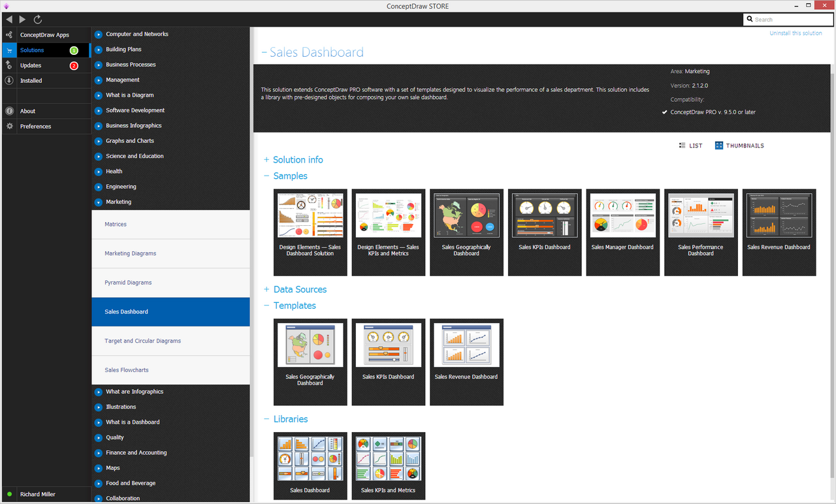Open Design Elements Sales Dashboard Solution sample
Image resolution: width=836 pixels, height=504 pixels.
[310, 232]
